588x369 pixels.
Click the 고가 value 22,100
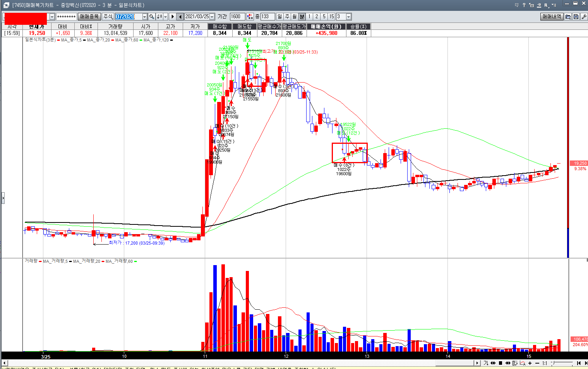(x=170, y=33)
